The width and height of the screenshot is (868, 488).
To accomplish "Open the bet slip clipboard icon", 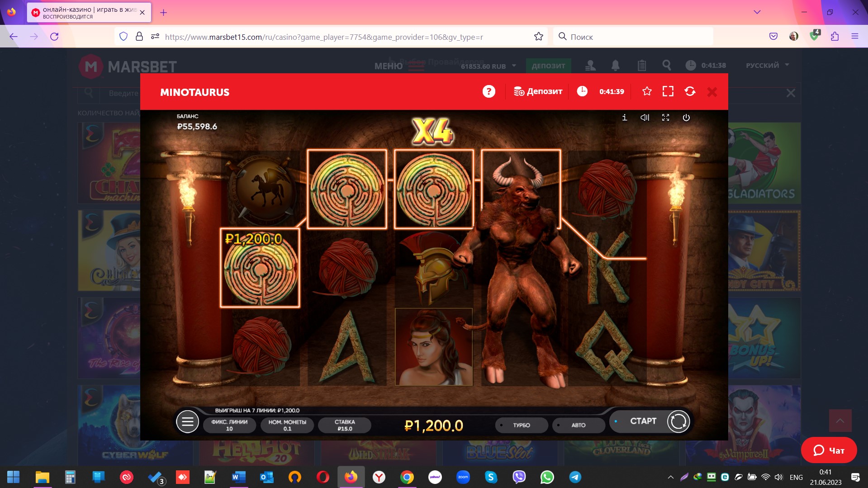I will (641, 66).
